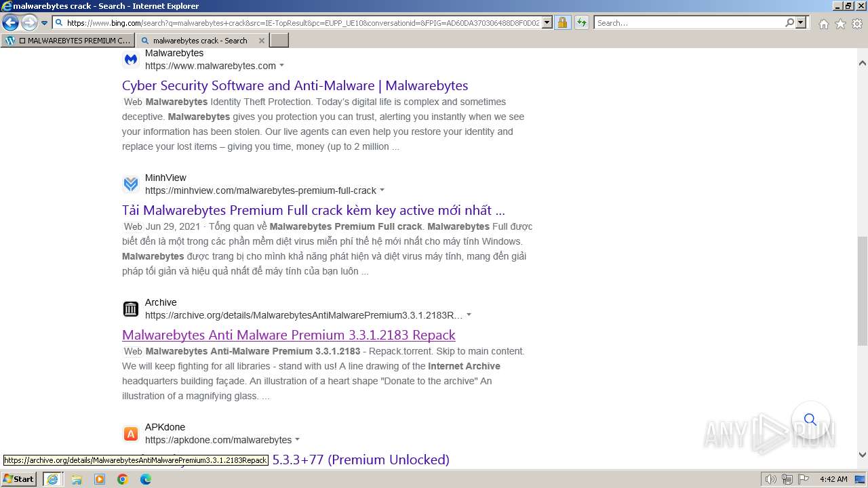Click the page scrollbar up arrow
This screenshot has width=868, height=488.
(863, 63)
